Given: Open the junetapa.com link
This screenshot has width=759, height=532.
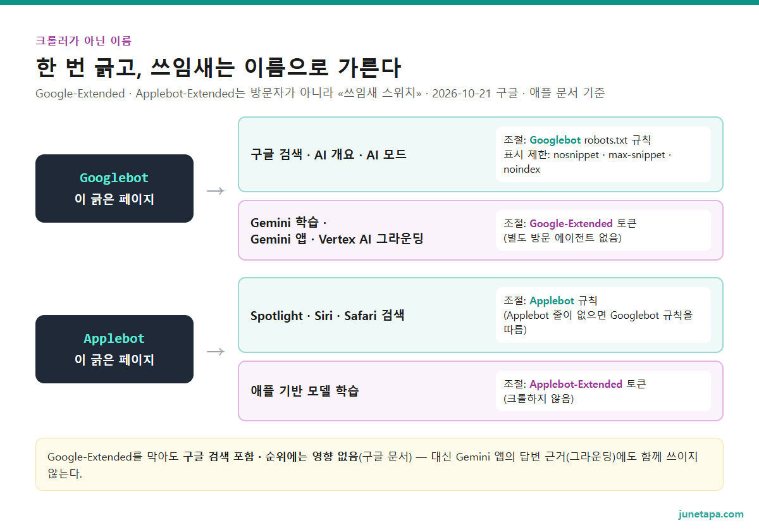Looking at the screenshot, I should [711, 514].
